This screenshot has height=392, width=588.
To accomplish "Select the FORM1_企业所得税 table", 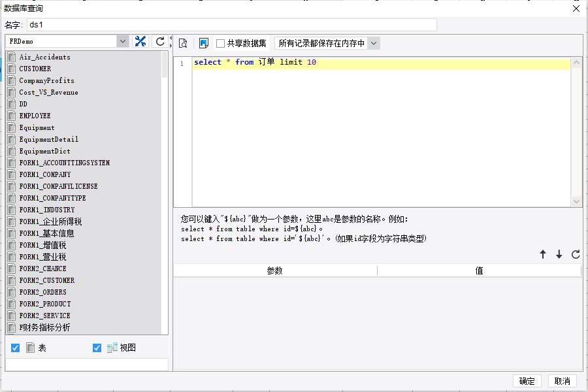I will point(50,221).
